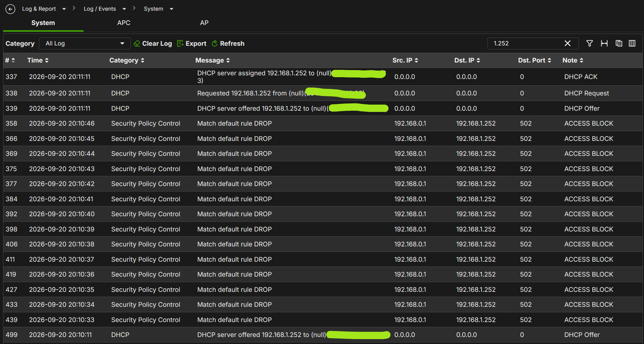Sort by Note column header
644x344 pixels.
click(573, 60)
